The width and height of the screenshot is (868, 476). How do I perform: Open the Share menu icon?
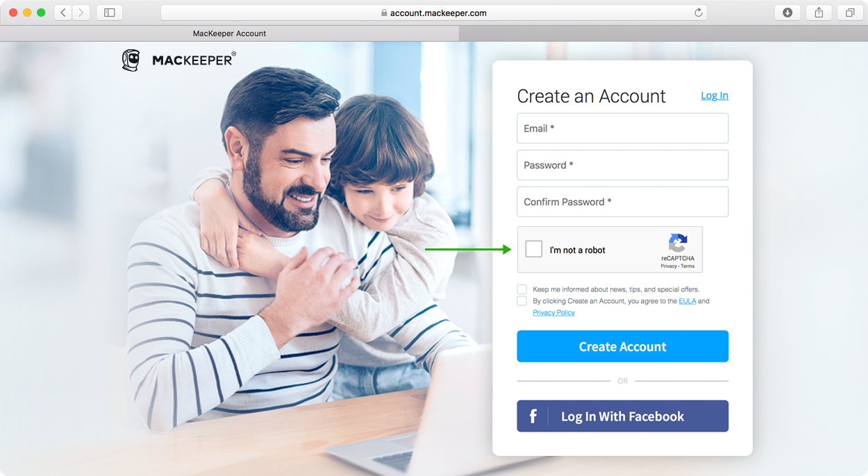pyautogui.click(x=819, y=12)
